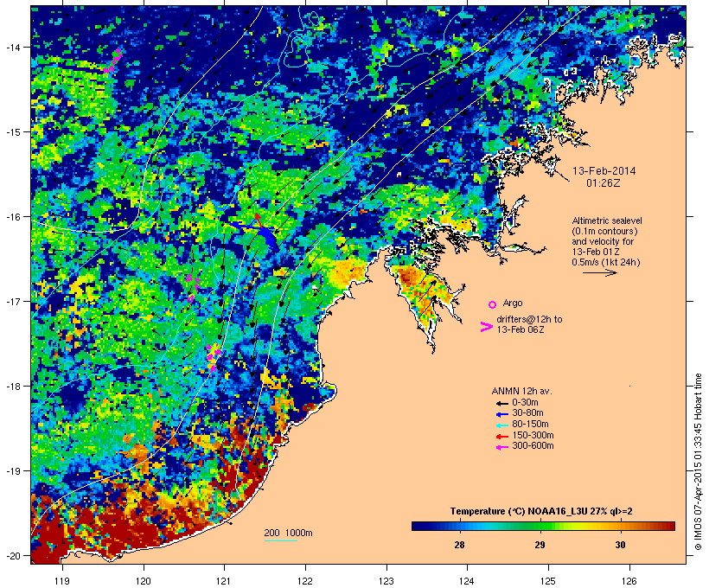
Task: Click the '-15' latitude axis label
Action: [x=12, y=132]
